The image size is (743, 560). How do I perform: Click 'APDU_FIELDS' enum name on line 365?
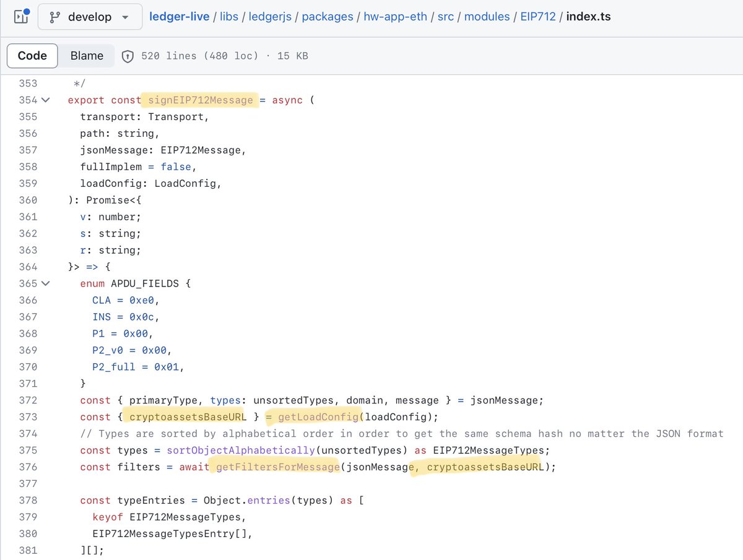145,283
